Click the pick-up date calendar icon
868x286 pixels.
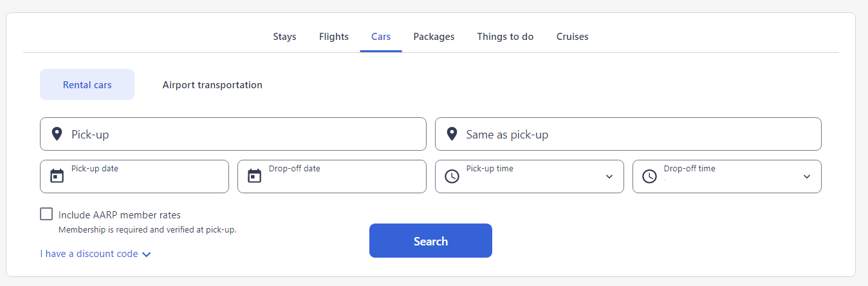tap(57, 176)
